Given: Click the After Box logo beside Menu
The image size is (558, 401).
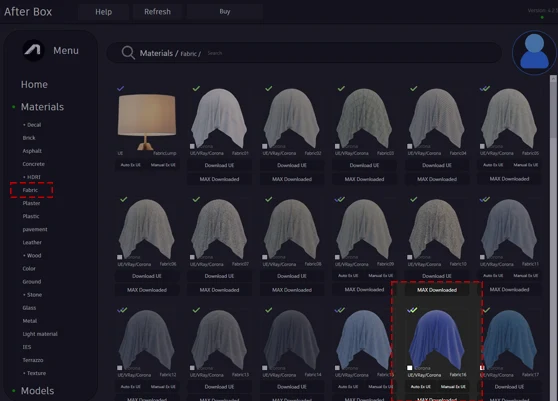Looking at the screenshot, I should (33, 50).
